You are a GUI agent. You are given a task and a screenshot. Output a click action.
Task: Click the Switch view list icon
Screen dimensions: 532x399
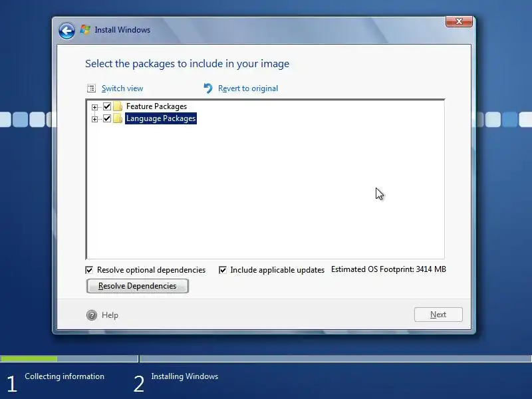click(91, 88)
